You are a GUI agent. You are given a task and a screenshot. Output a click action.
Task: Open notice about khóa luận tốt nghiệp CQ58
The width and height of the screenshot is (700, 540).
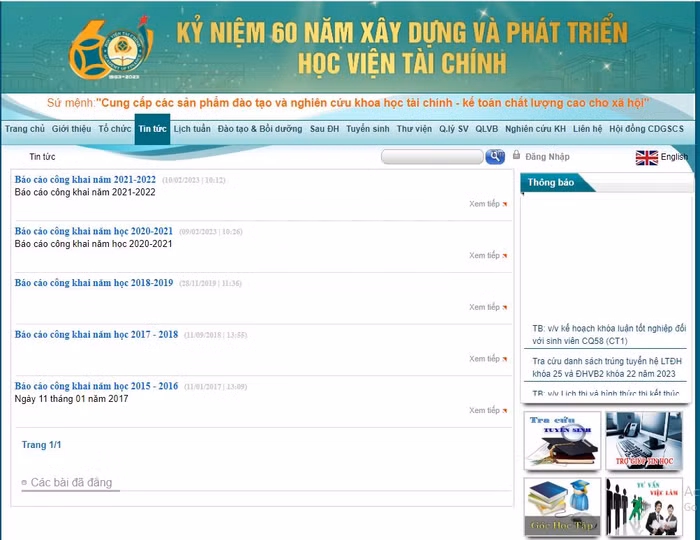pyautogui.click(x=609, y=335)
